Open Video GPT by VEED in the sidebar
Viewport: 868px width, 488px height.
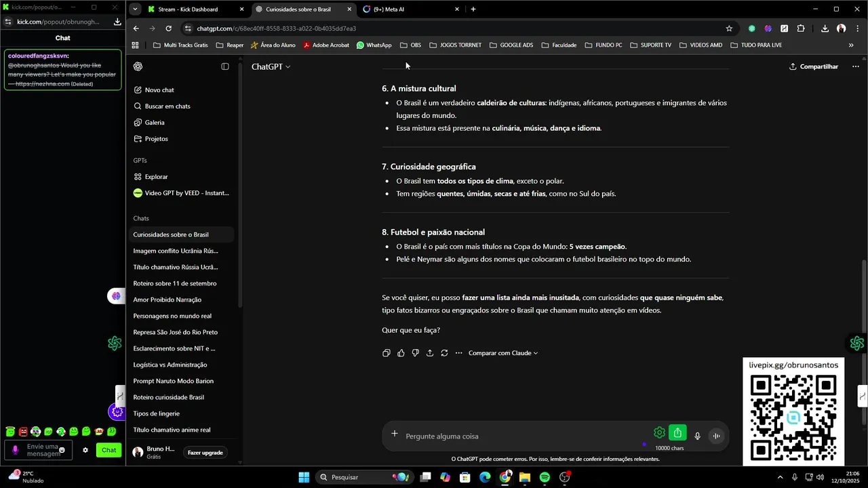[181, 193]
